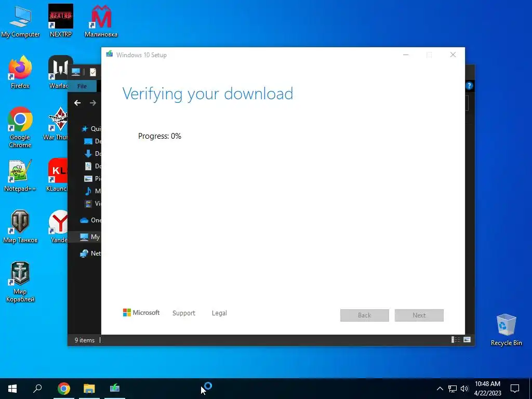Open Google Chrome desktop shortcut
Image resolution: width=532 pixels, height=399 pixels.
(20, 127)
